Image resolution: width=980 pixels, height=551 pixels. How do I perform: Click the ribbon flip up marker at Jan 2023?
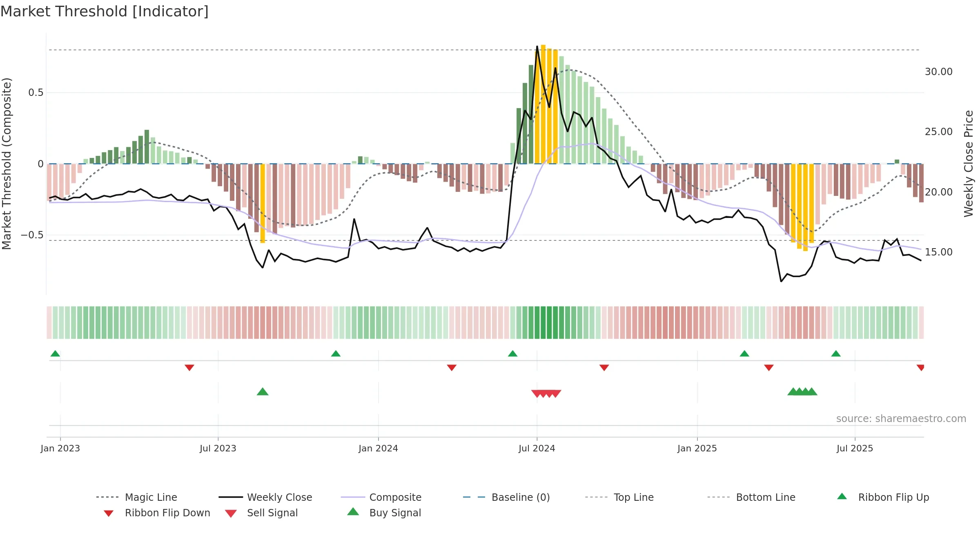click(x=55, y=353)
